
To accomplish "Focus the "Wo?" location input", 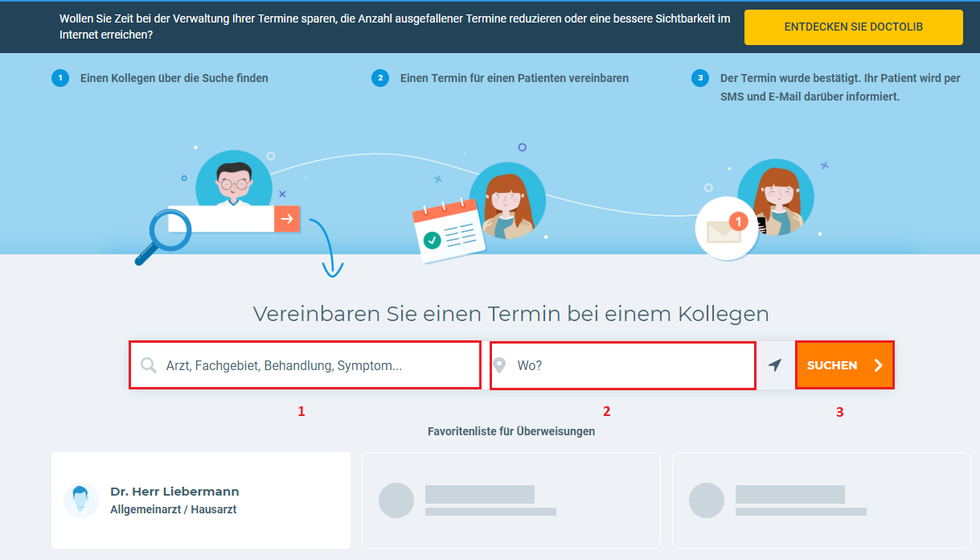I will 631,365.
